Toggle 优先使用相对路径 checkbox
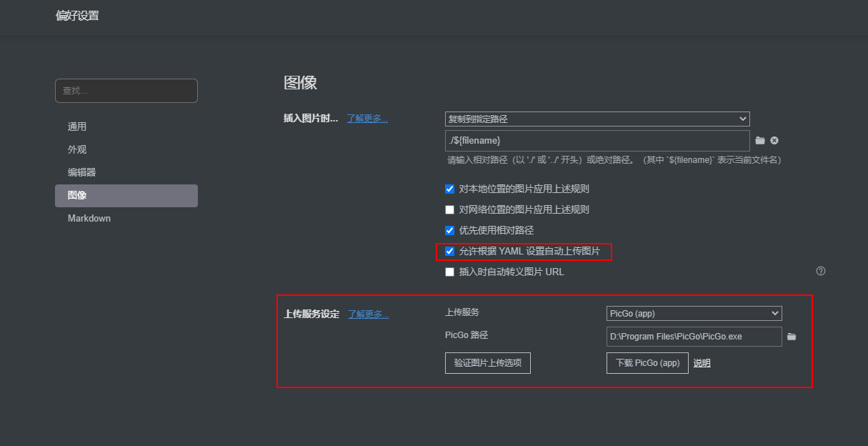The height and width of the screenshot is (446, 868). (449, 231)
